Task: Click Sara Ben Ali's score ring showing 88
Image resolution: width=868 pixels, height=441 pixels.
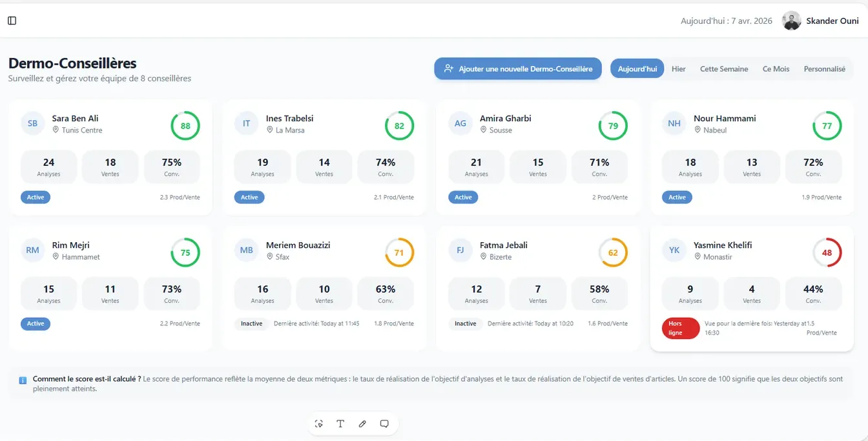Action: click(185, 126)
